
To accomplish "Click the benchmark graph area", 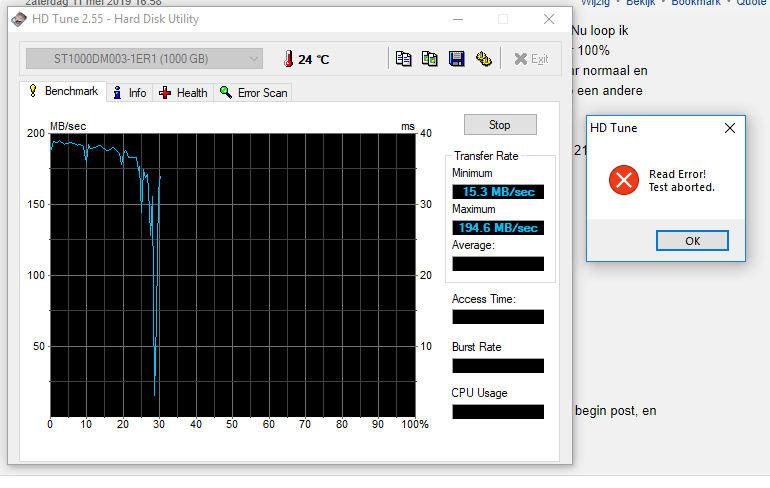I will click(x=233, y=275).
